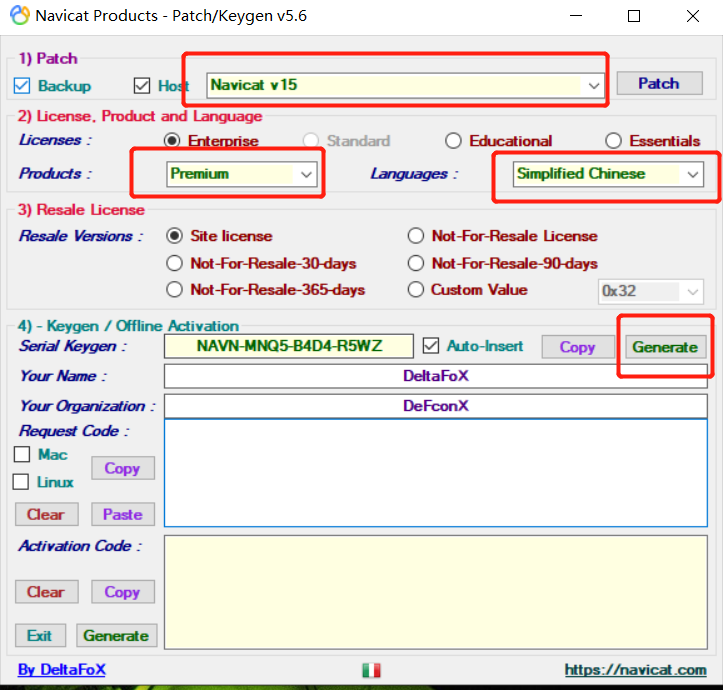723x690 pixels.
Task: Open the 0x32 custom value dropdown
Action: [x=651, y=291]
